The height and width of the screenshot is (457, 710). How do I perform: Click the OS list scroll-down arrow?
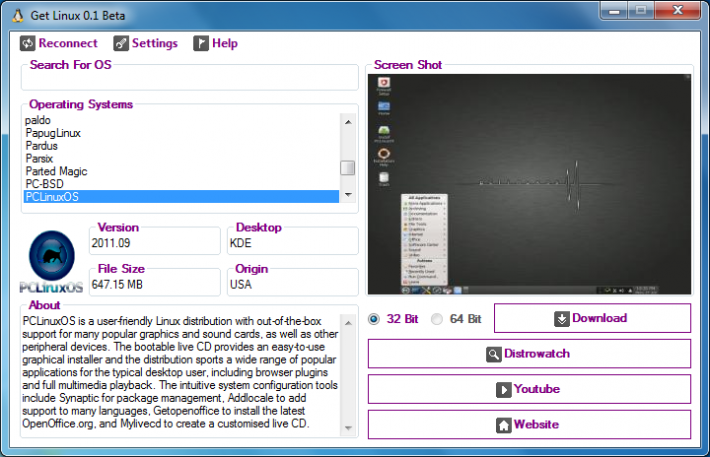pos(348,195)
